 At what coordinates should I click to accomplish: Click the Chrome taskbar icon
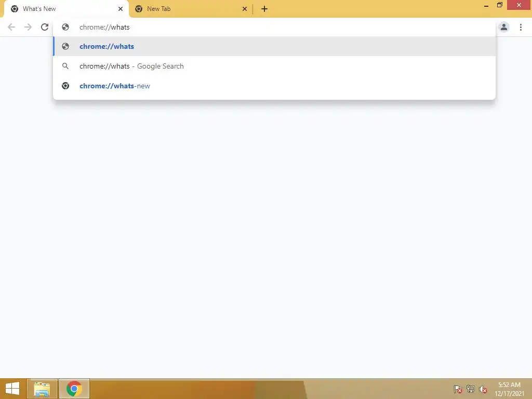pos(74,389)
